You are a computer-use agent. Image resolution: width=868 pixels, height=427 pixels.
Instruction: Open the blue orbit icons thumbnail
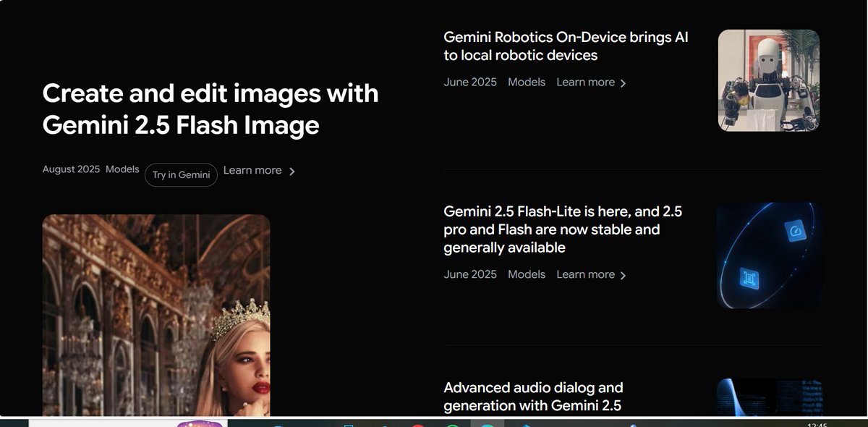770,255
